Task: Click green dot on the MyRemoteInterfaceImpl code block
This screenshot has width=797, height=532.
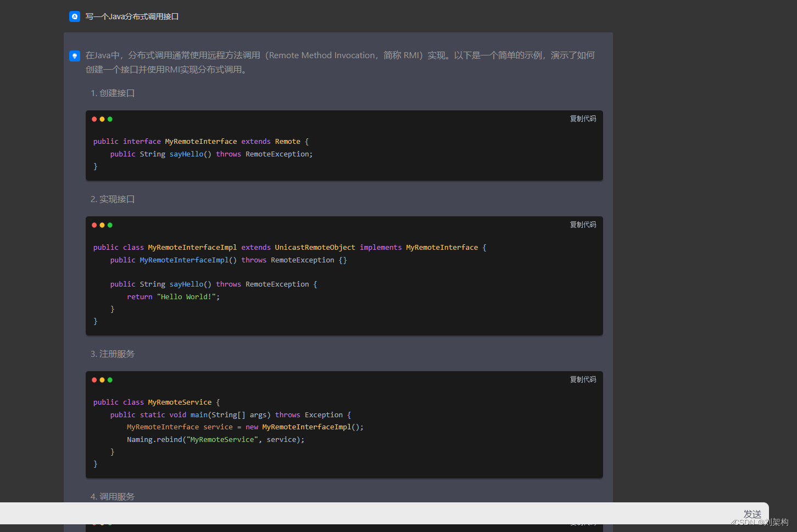Action: [110, 225]
